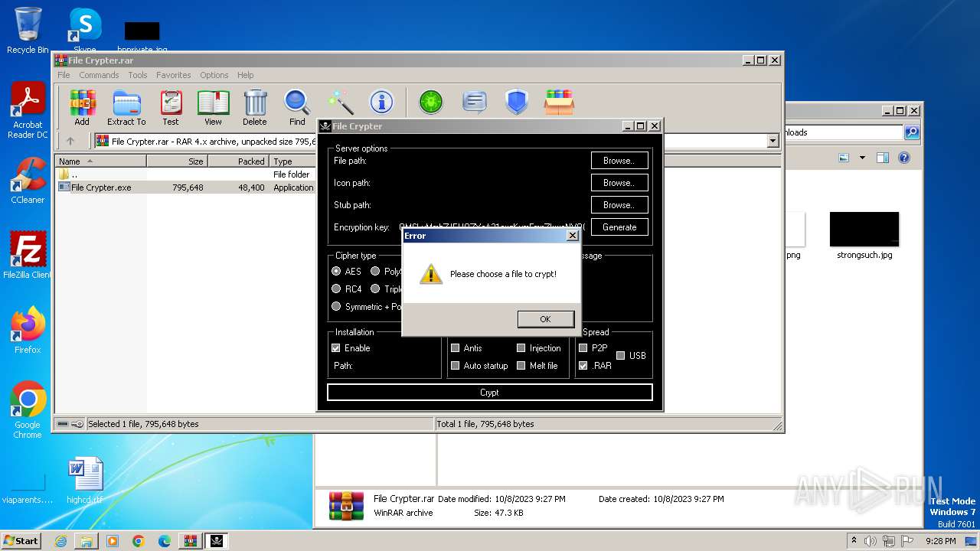Toggle Explorer preview pane icon

pyautogui.click(x=882, y=158)
